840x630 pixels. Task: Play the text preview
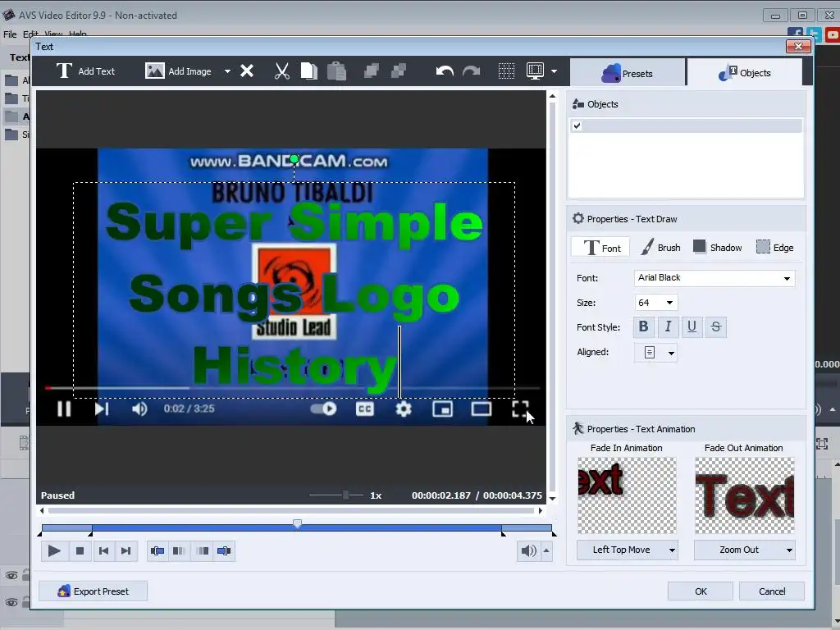point(54,550)
